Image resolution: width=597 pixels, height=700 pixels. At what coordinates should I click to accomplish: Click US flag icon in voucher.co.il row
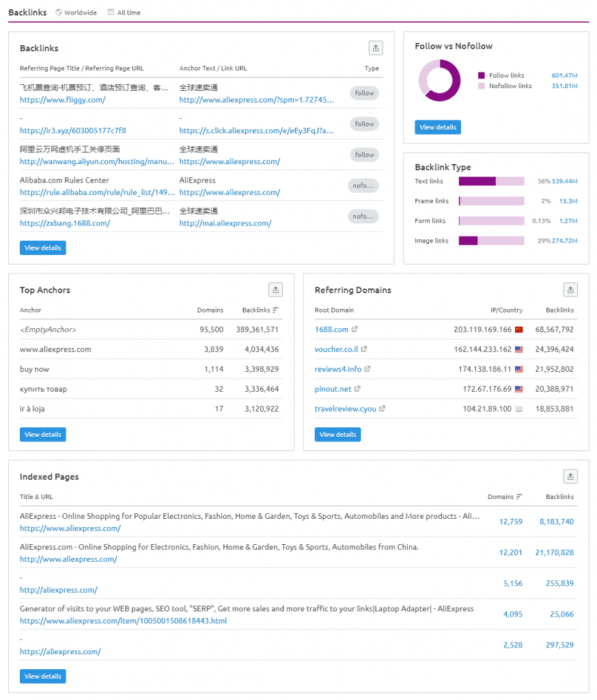point(519,349)
